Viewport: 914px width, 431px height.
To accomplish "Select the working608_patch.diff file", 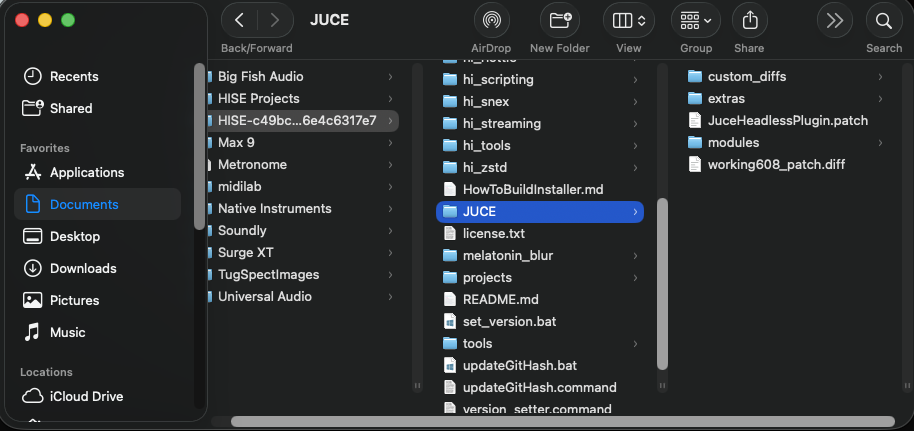I will 786,164.
